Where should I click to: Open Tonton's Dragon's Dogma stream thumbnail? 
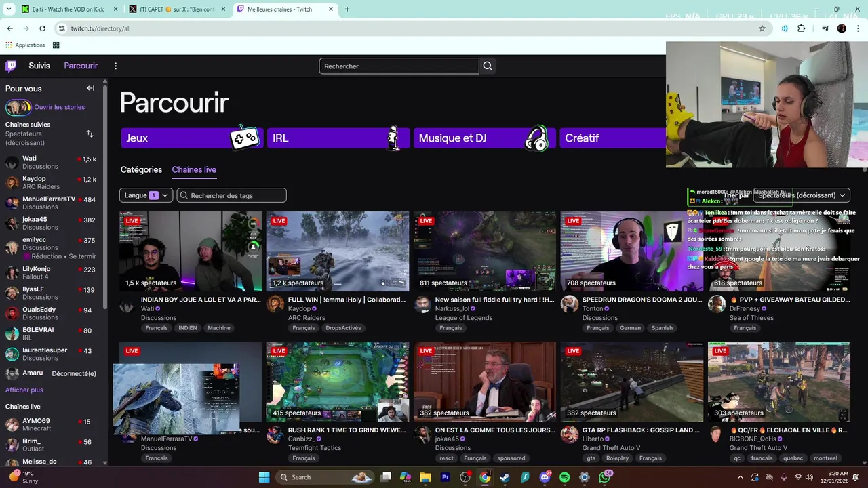pyautogui.click(x=632, y=251)
